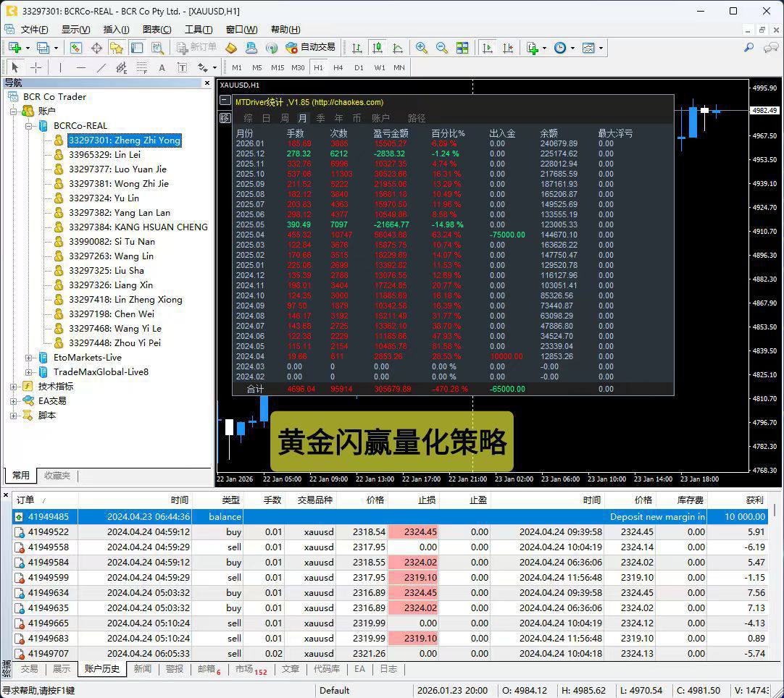784x698 pixels.
Task: Select order row 41949522
Action: point(390,532)
